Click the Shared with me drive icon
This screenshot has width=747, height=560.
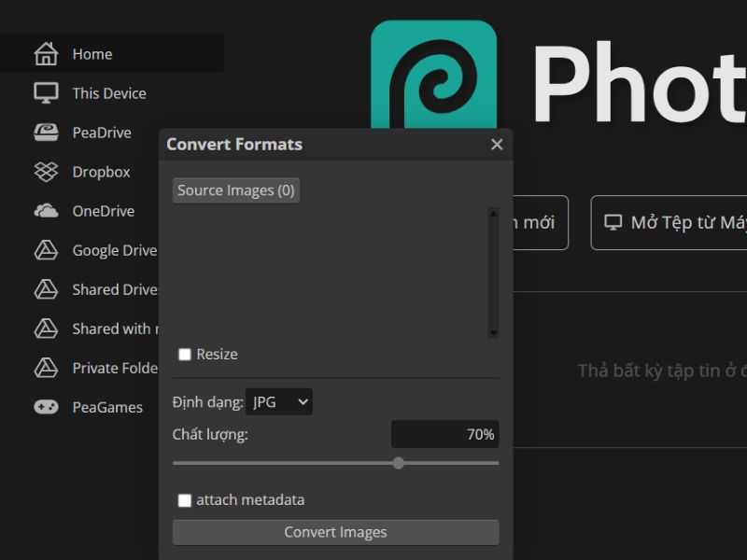[x=46, y=329]
